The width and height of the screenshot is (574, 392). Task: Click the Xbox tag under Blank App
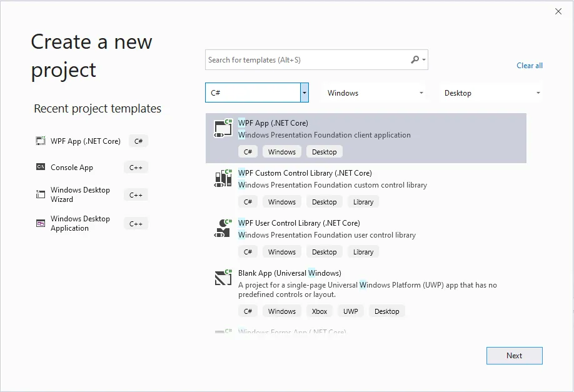point(320,311)
